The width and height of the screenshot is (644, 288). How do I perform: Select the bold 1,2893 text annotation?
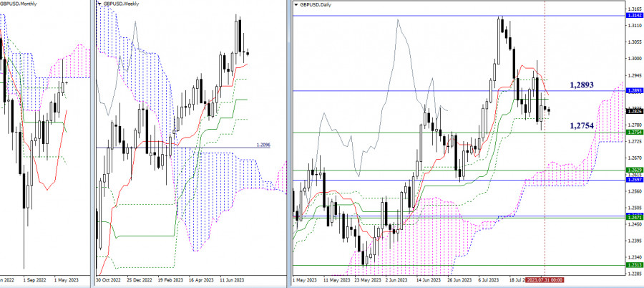[582, 85]
